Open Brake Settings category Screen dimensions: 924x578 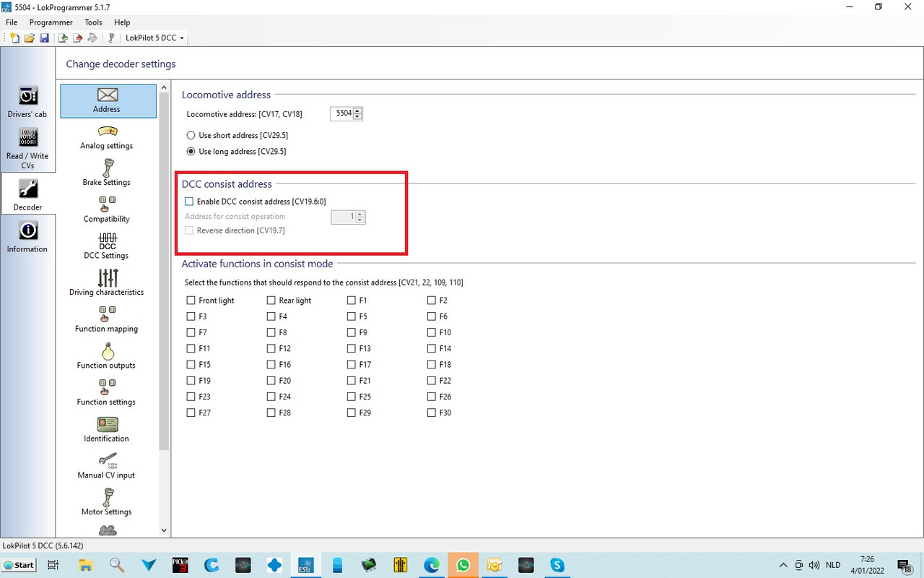tap(107, 173)
